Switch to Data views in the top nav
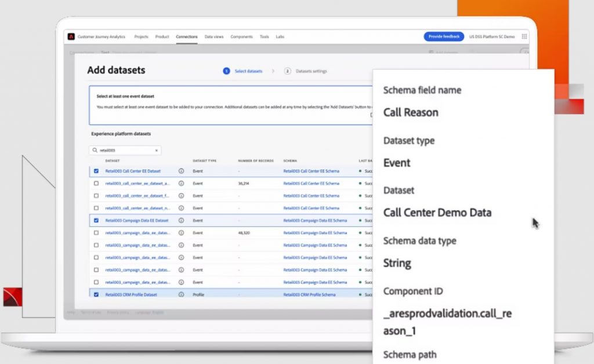 click(214, 37)
